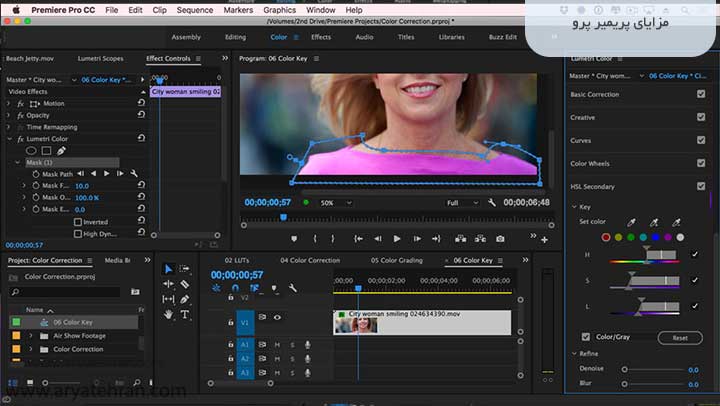Toggle V1 track eye visibility
The height and width of the screenshot is (406, 720).
(x=277, y=317)
